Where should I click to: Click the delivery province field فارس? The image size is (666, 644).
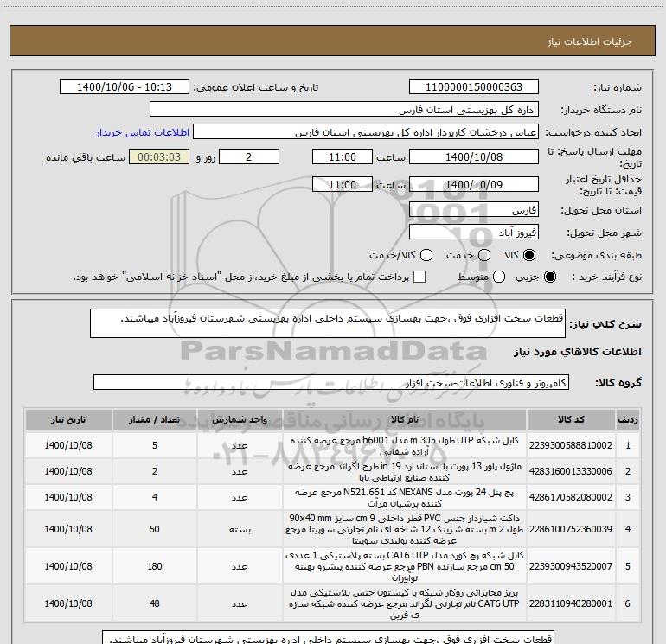point(474,210)
